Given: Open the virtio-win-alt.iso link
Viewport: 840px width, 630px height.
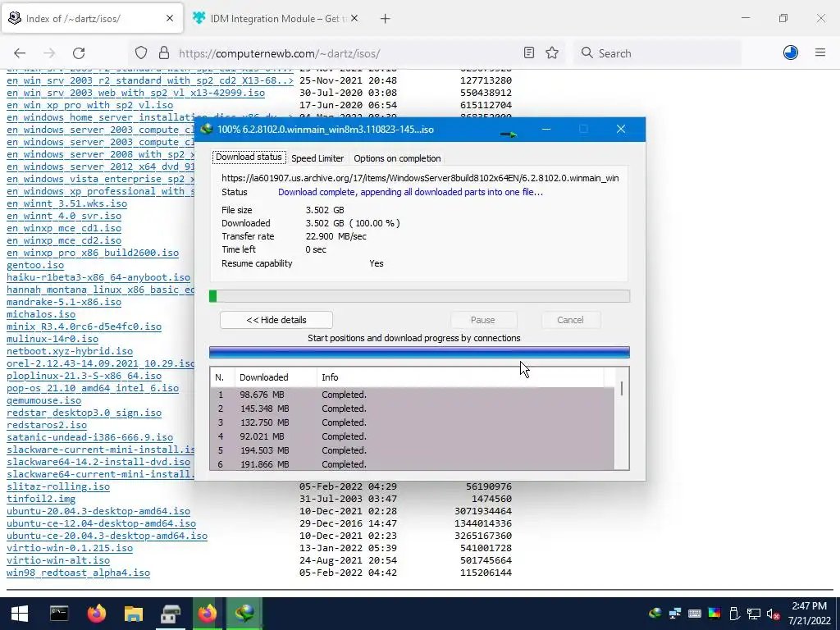Looking at the screenshot, I should [58, 560].
